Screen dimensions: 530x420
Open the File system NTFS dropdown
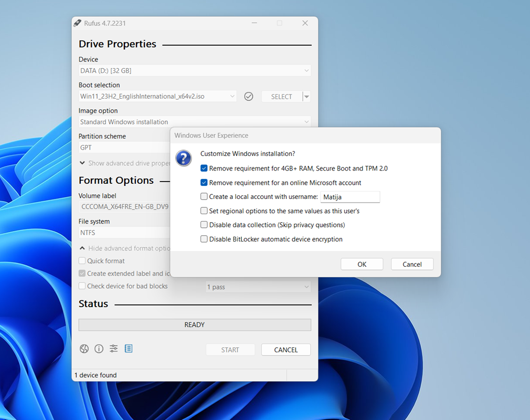124,233
